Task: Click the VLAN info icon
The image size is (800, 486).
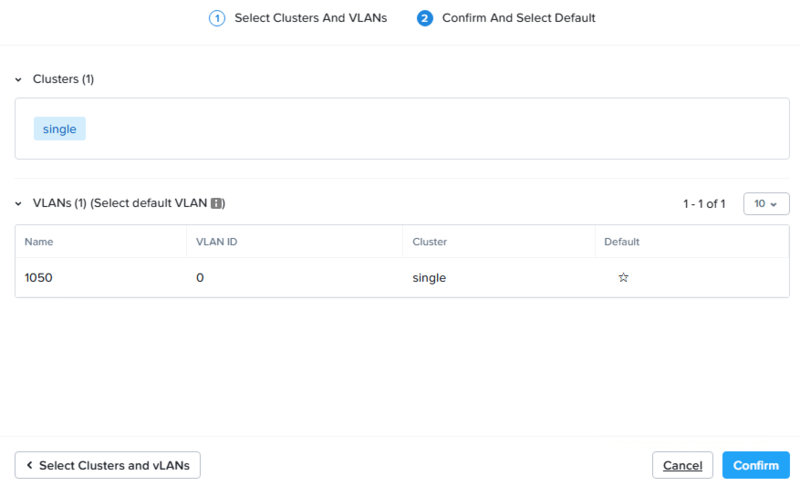Action: (216, 203)
